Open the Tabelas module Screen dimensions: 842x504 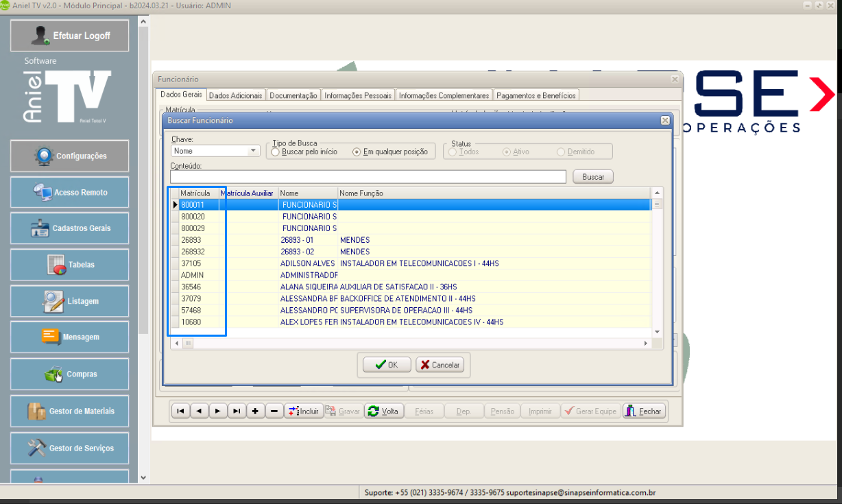[x=69, y=265]
